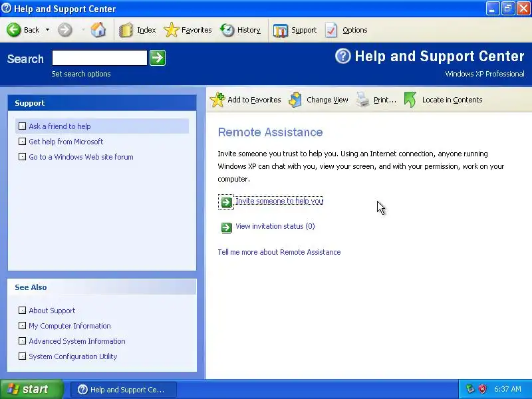Click the green Back arrow icon
The image size is (532, 399).
[14, 30]
